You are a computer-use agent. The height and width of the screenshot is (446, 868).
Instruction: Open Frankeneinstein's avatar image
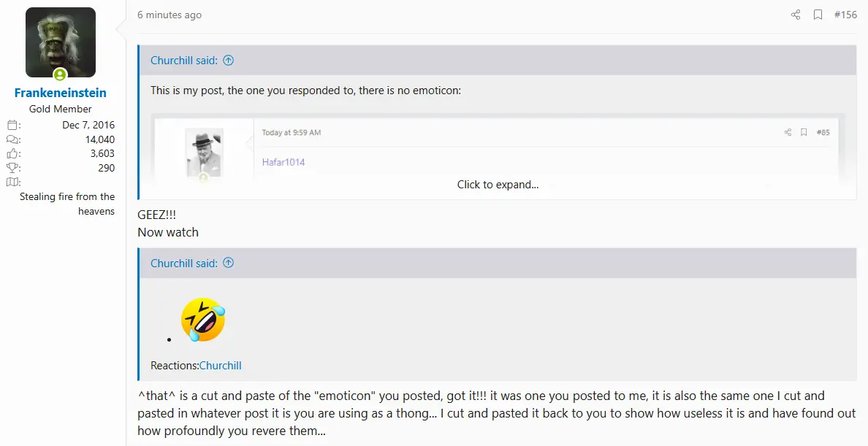click(61, 42)
